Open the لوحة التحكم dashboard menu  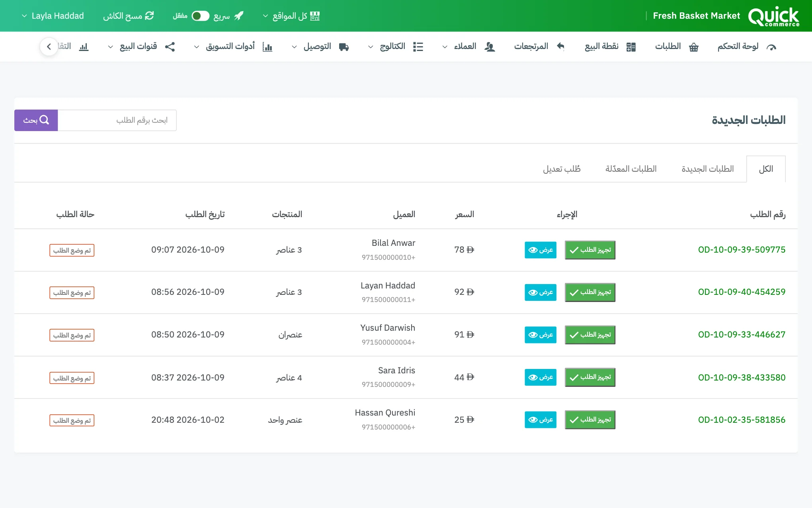tap(747, 47)
